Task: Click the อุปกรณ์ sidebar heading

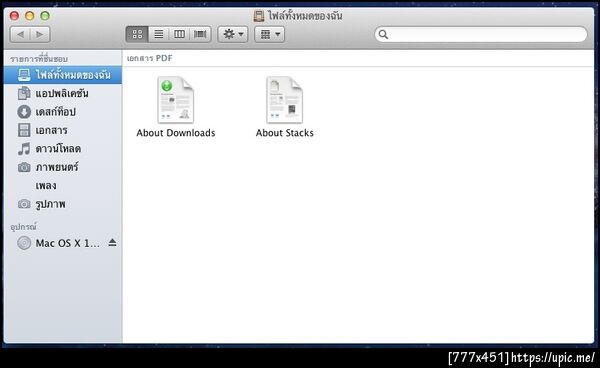Action: point(23,227)
